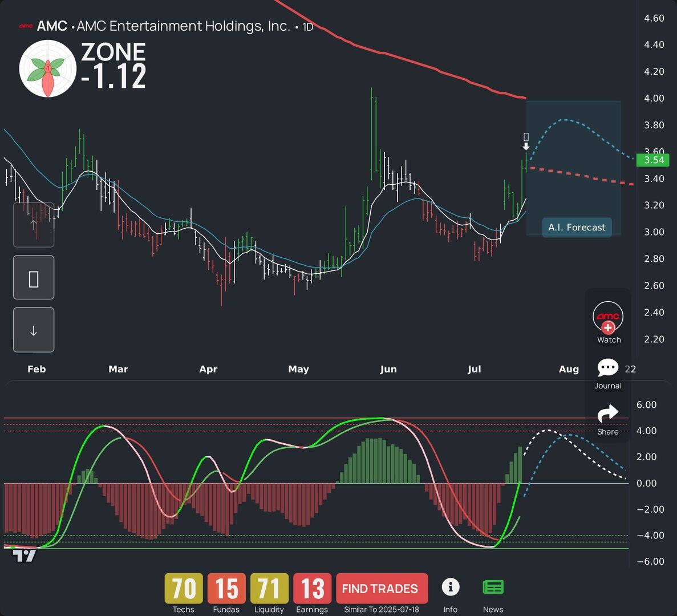677x616 pixels.
Task: Click the up arrow navigation button
Action: click(x=34, y=225)
